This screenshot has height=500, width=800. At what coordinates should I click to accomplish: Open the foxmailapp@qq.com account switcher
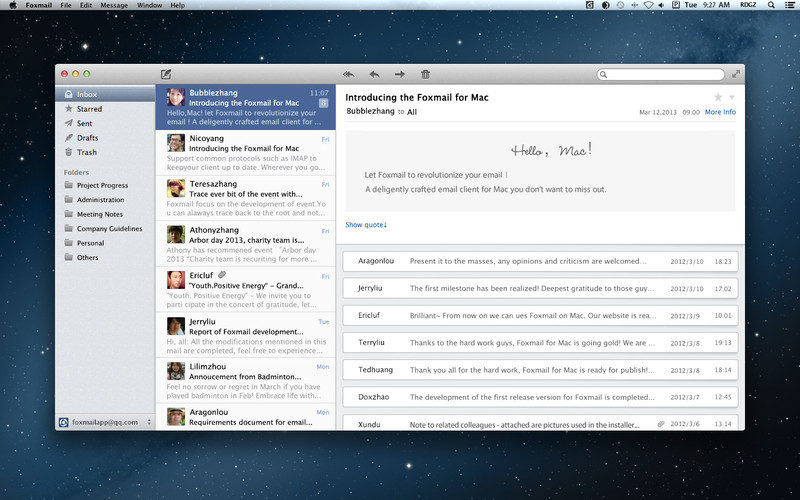pos(105,422)
